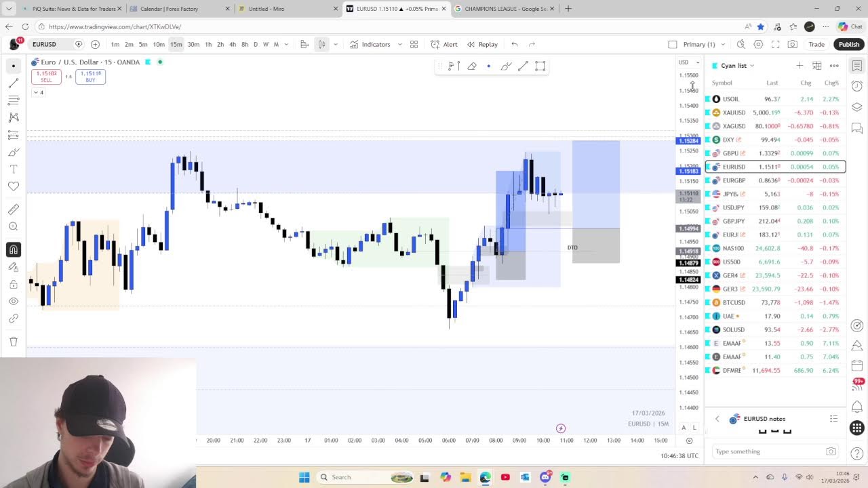Viewport: 868px width, 488px height.
Task: Enter fullscreen chart mode
Action: [x=775, y=44]
